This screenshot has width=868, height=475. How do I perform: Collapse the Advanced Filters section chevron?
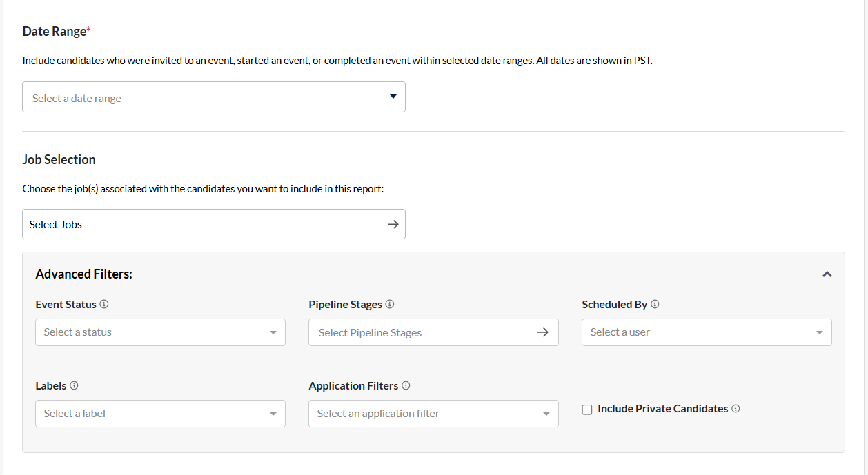[x=827, y=274]
